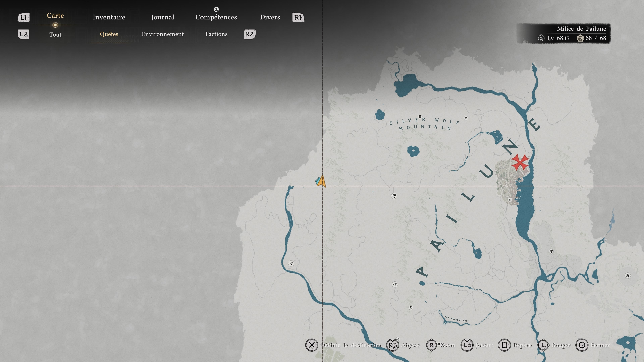Click the Abysse prompt label
Image resolution: width=644 pixels, height=362 pixels.
(411, 345)
